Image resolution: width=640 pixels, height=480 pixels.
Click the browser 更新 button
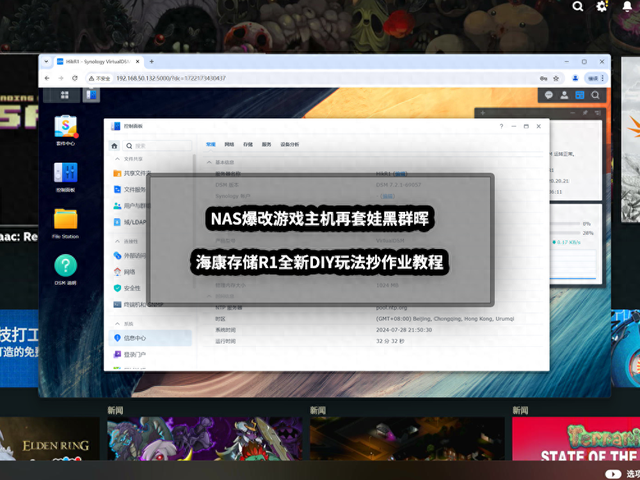(x=593, y=78)
